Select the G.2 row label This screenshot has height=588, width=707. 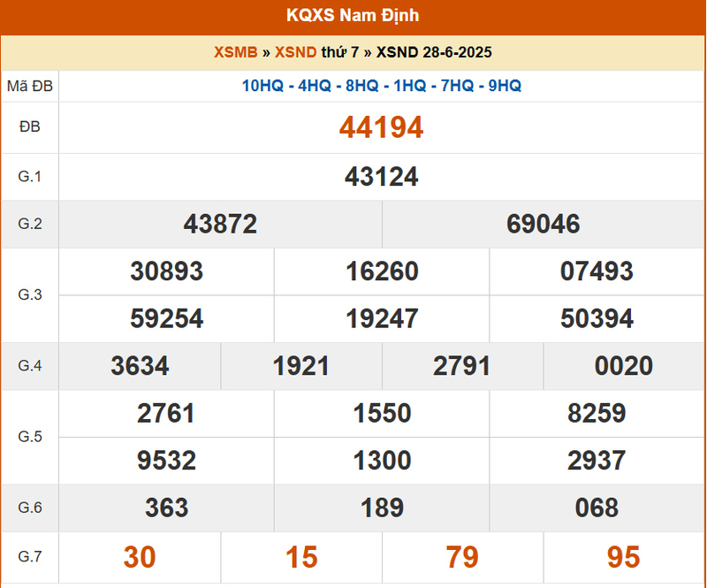point(30,224)
